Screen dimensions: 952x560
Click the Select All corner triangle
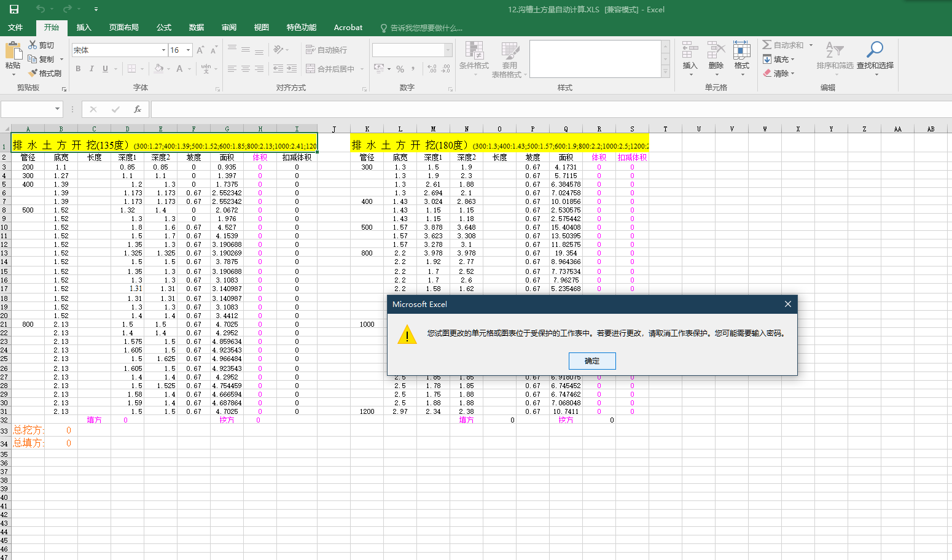(7, 129)
